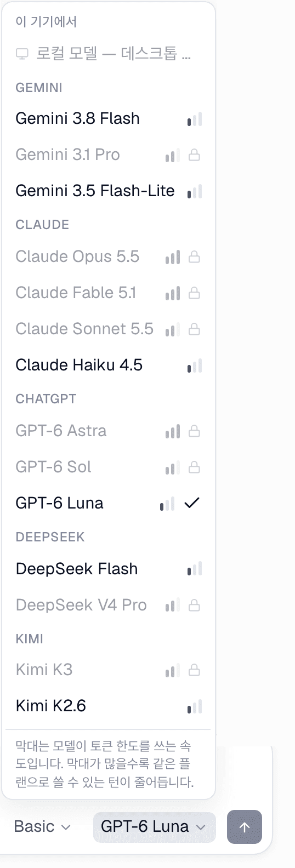
Task: Click lock icon beside Claude Opus 5.5
Action: 194,257
